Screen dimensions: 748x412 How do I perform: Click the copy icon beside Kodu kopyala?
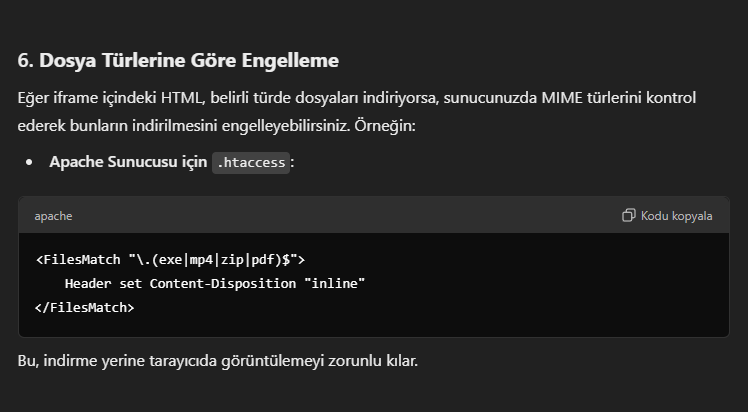(628, 216)
